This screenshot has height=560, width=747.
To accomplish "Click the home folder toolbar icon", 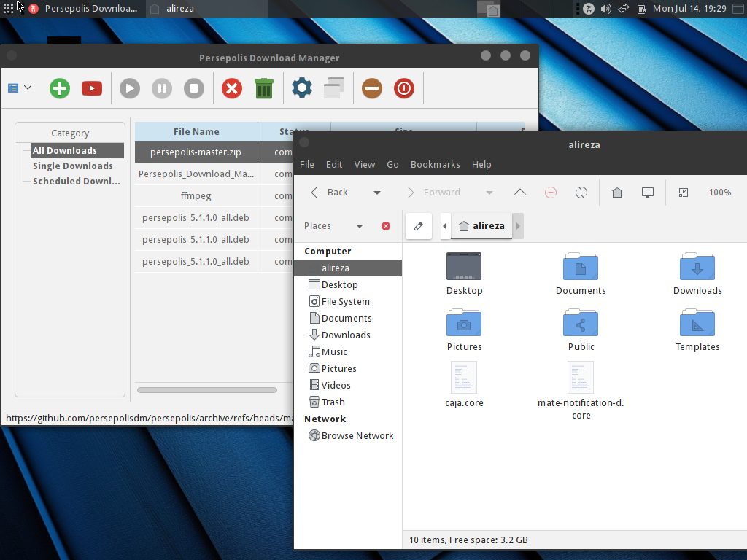I will coord(617,192).
